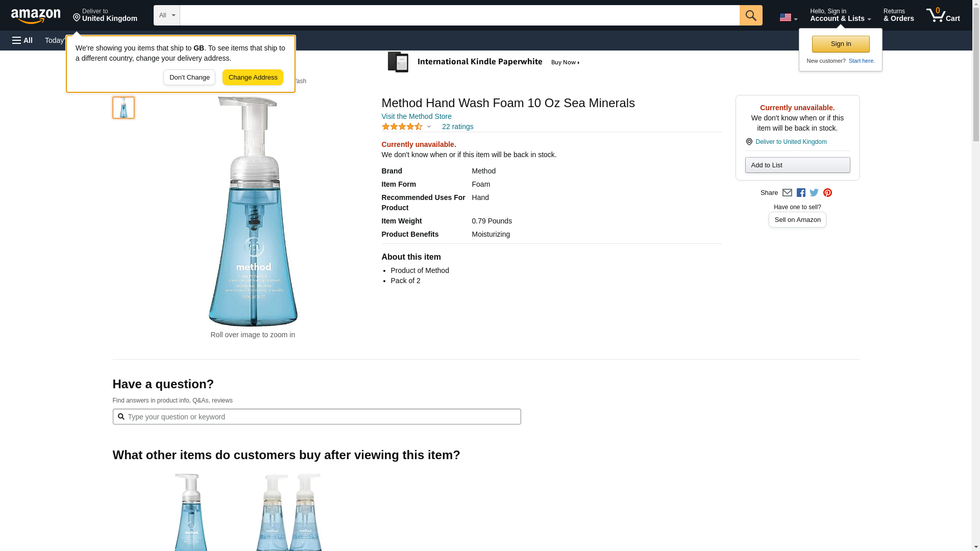Viewport: 980px width, 551px height.
Task: Share product on Pinterest icon
Action: (827, 193)
